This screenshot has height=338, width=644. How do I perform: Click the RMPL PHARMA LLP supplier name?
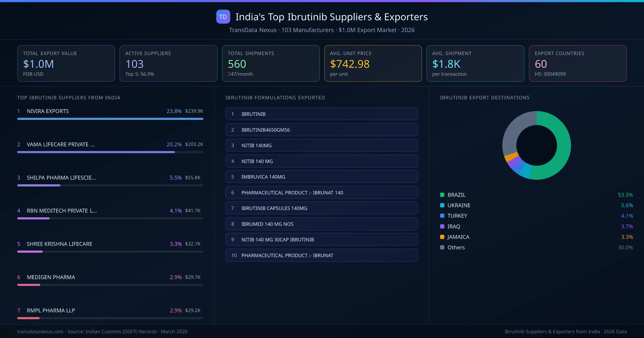tap(51, 310)
